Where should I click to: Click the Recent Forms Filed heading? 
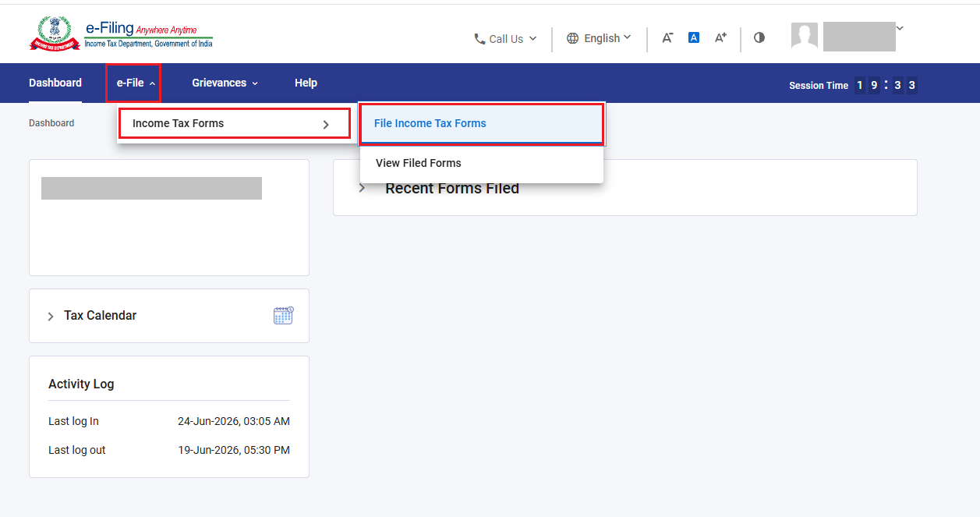click(452, 188)
